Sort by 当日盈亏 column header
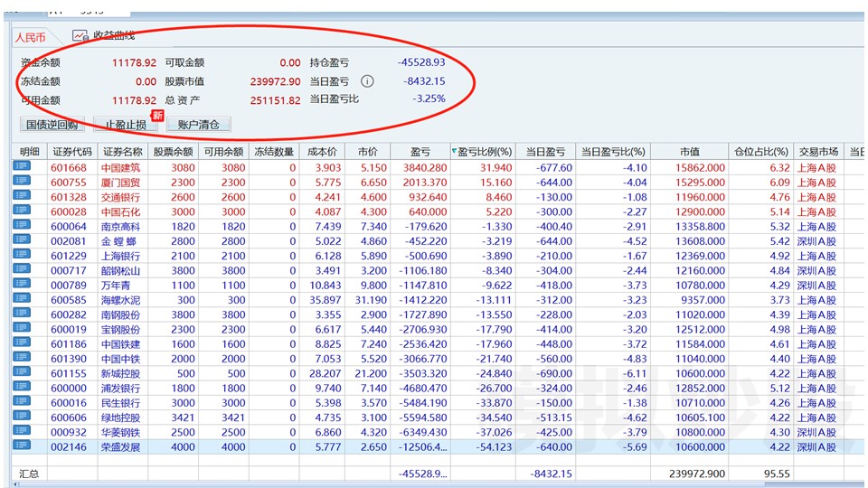Screen dimensions: 868x488 [545, 152]
